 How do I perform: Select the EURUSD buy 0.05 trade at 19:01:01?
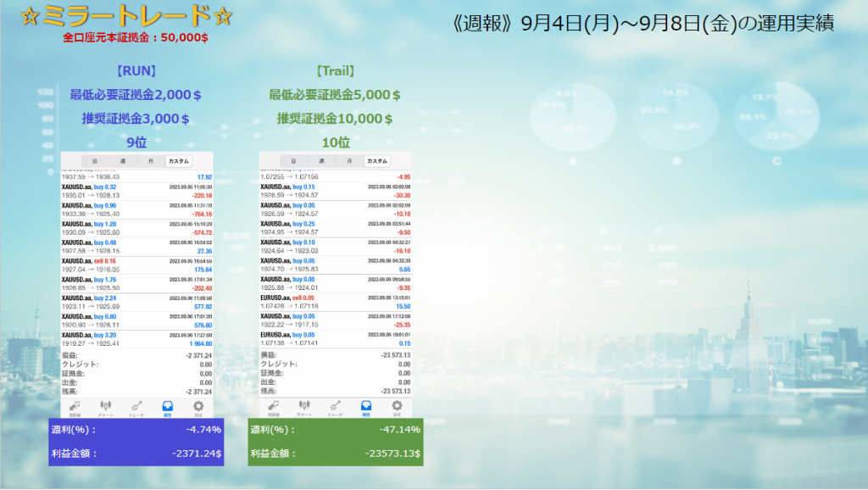(336, 339)
